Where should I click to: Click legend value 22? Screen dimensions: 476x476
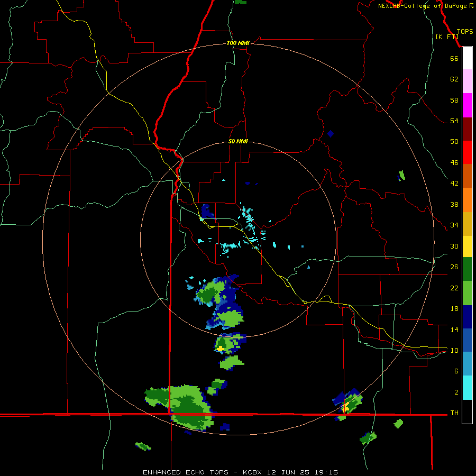(454, 288)
